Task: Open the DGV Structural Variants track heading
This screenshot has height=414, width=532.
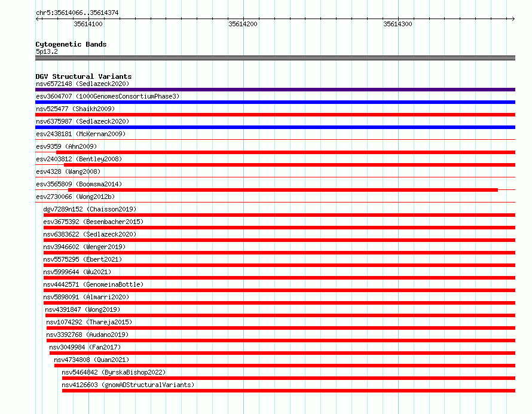Action: coord(84,76)
